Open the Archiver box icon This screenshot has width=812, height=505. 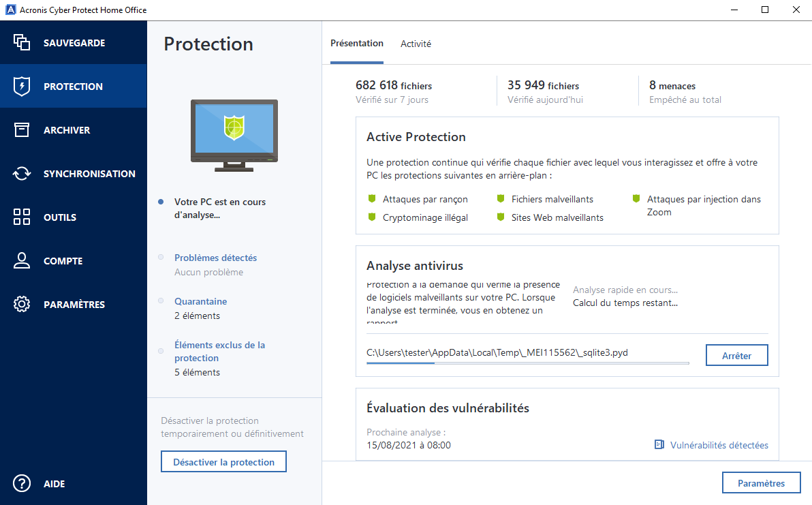click(x=22, y=130)
